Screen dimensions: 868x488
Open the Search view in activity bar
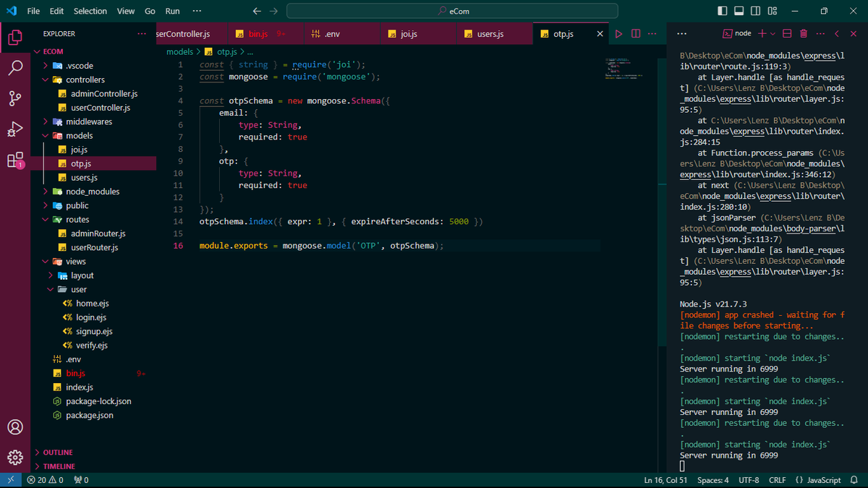tap(15, 68)
